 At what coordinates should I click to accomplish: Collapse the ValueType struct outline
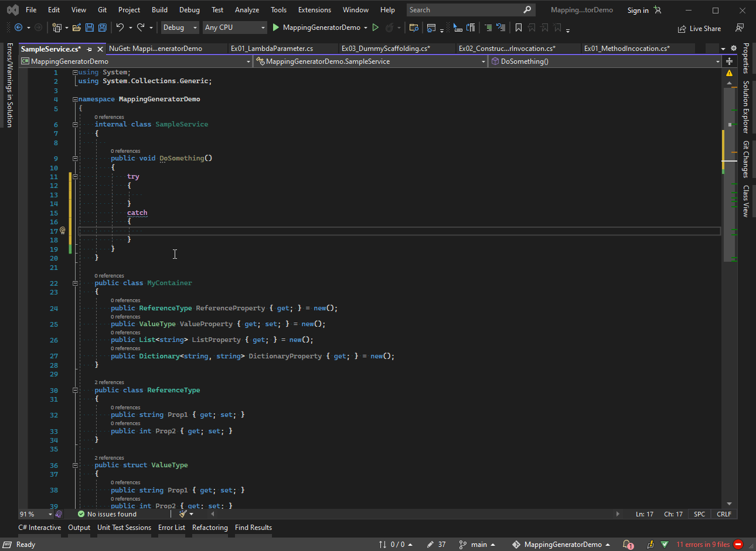click(75, 466)
